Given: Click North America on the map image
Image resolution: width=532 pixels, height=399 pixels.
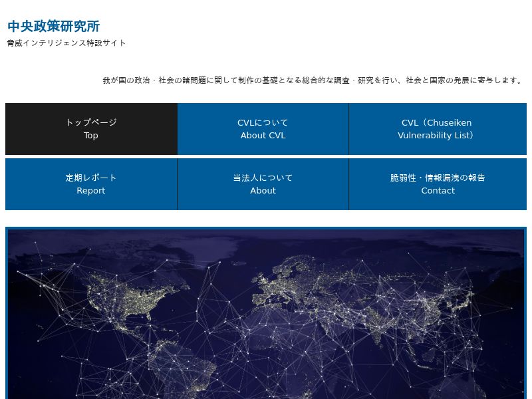Looking at the screenshot, I should (126, 299).
